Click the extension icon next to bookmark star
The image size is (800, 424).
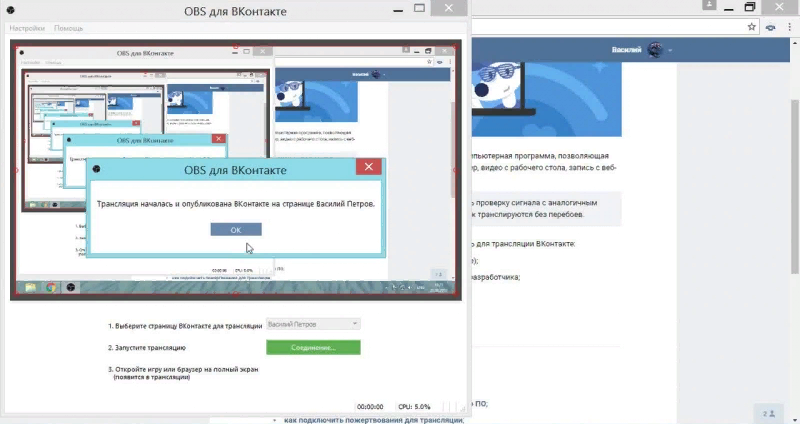pyautogui.click(x=770, y=27)
